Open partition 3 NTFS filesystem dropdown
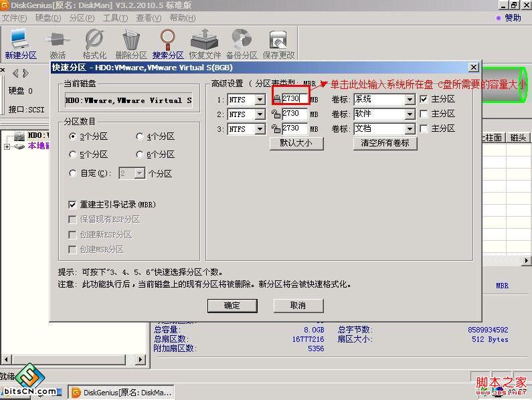532x400 pixels. click(x=260, y=129)
